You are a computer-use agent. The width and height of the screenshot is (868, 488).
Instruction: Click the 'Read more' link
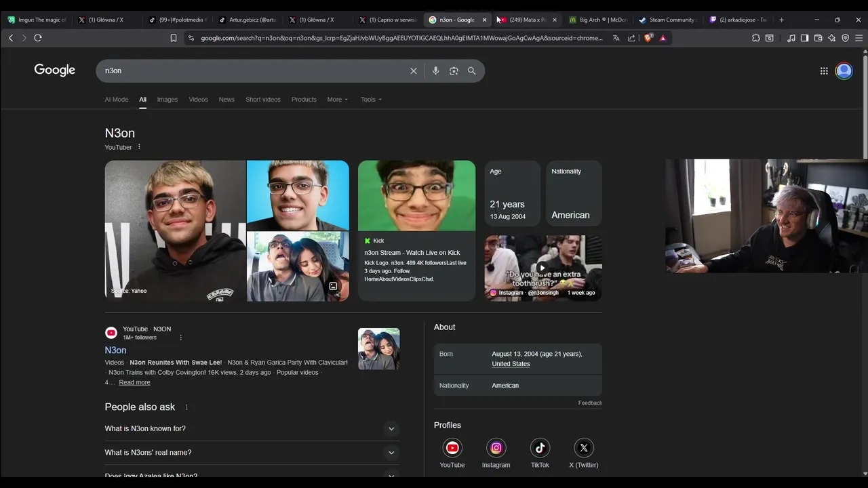coord(134,382)
